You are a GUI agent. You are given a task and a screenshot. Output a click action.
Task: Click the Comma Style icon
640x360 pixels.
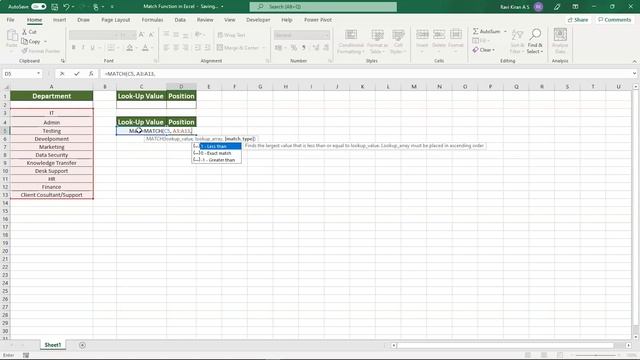(304, 48)
